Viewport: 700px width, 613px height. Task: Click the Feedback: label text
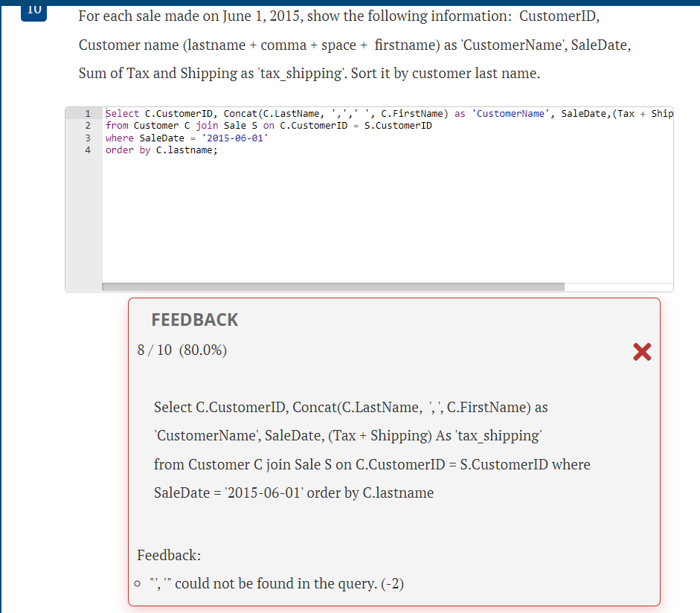(168, 555)
